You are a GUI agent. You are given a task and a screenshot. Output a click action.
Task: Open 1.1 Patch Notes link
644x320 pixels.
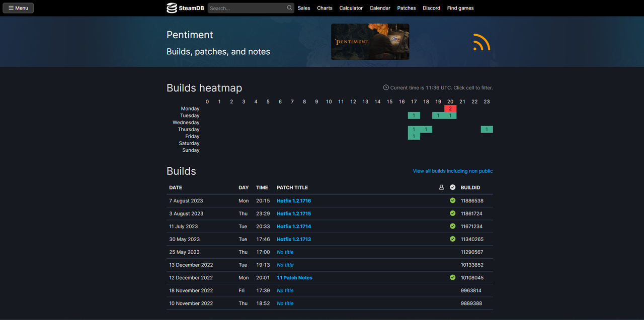[294, 278]
